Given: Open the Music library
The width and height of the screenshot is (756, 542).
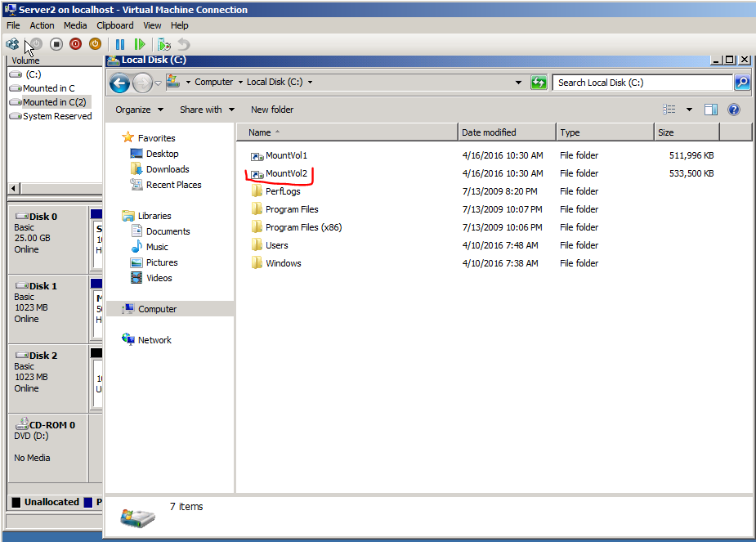Looking at the screenshot, I should pyautogui.click(x=157, y=247).
